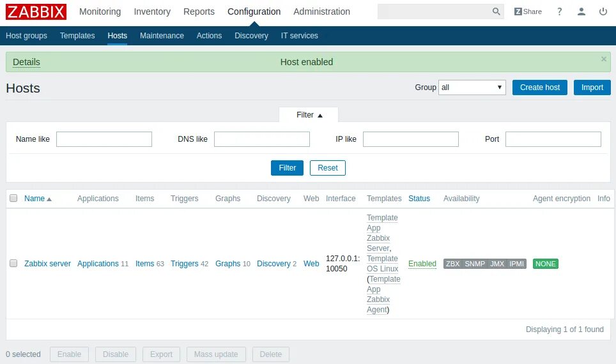
Task: Focus the DNS like field
Action: click(261, 139)
